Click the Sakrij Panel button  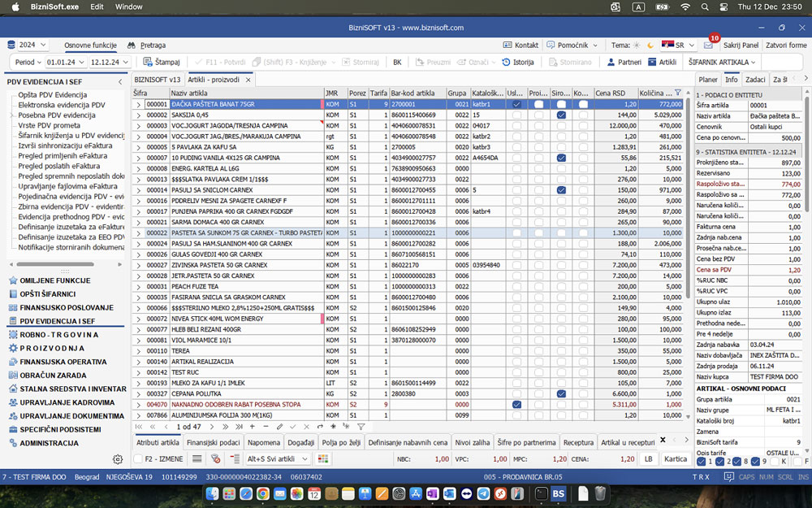point(741,46)
